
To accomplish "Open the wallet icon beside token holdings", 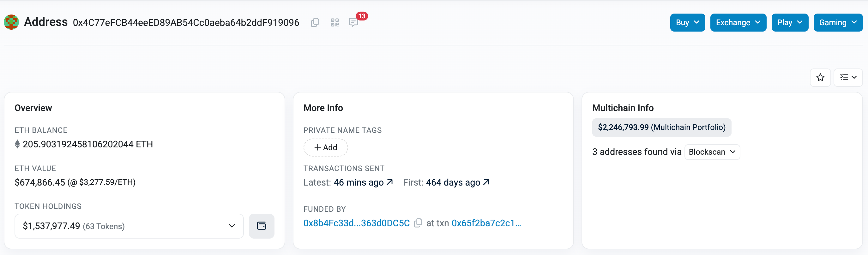I will [262, 226].
